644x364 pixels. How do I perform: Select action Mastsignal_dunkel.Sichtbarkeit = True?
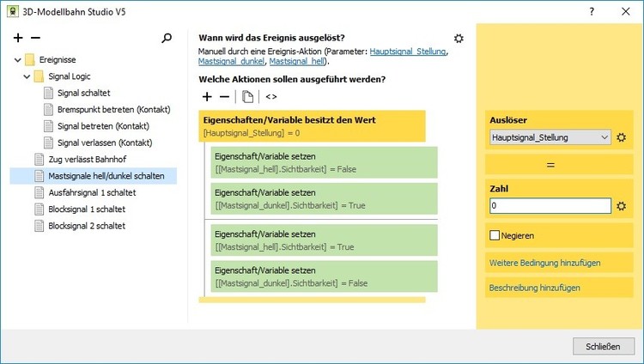[x=324, y=199]
